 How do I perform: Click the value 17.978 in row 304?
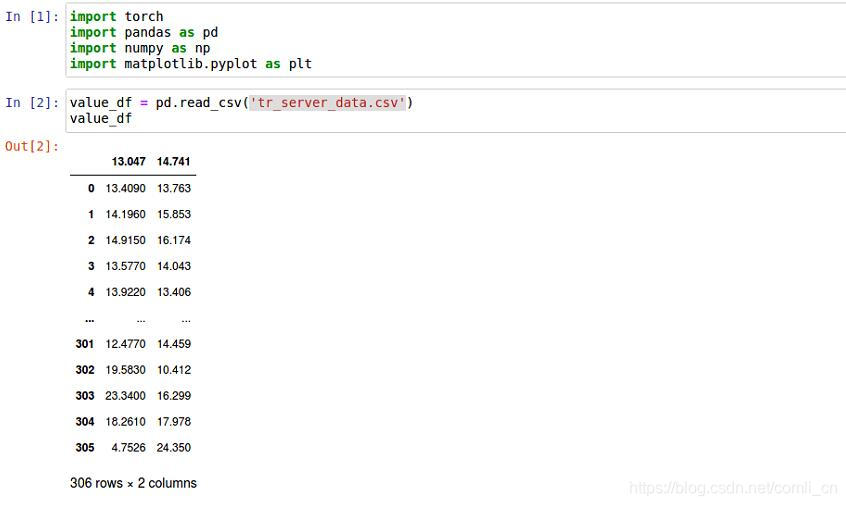(x=174, y=421)
